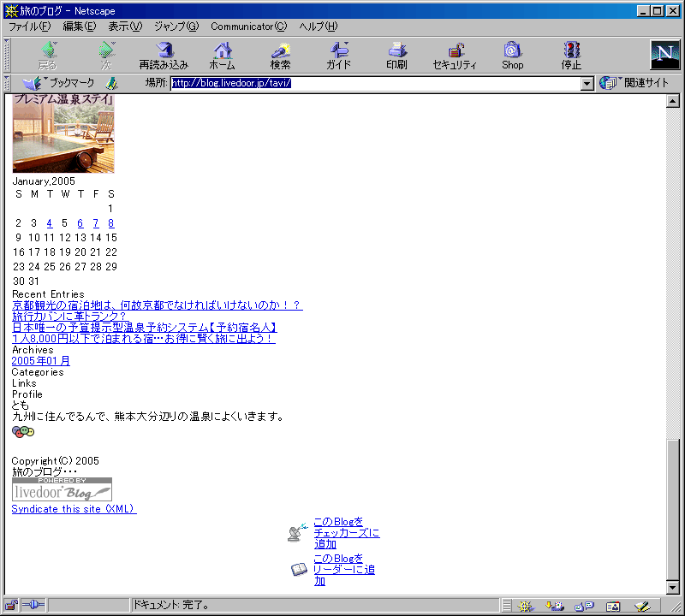Open the ヘルプ(H) menu

pyautogui.click(x=319, y=27)
